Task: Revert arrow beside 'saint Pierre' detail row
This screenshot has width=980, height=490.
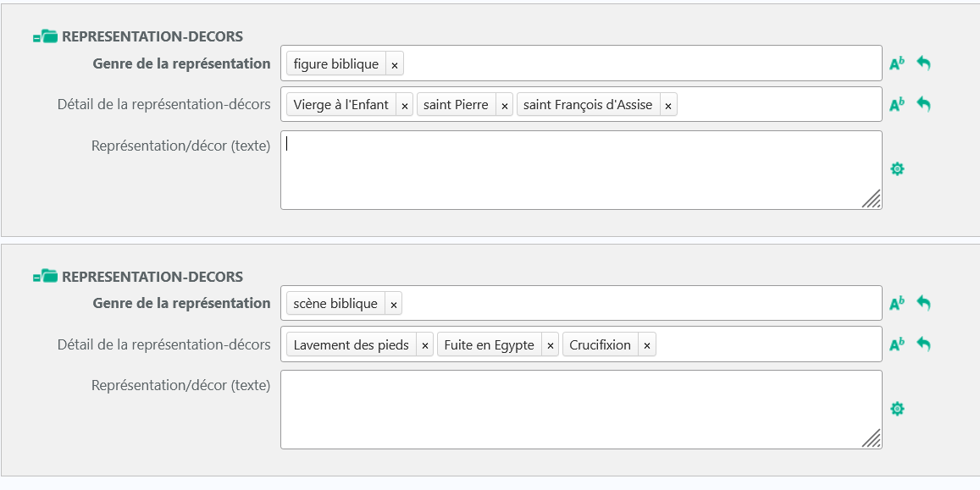Action: point(924,104)
